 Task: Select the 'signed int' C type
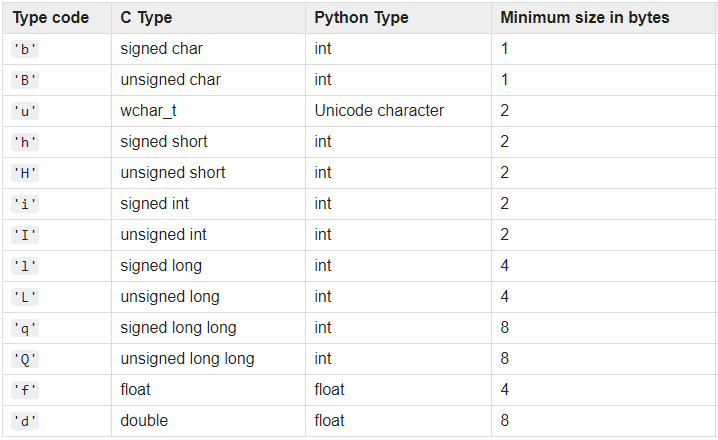pyautogui.click(x=155, y=204)
